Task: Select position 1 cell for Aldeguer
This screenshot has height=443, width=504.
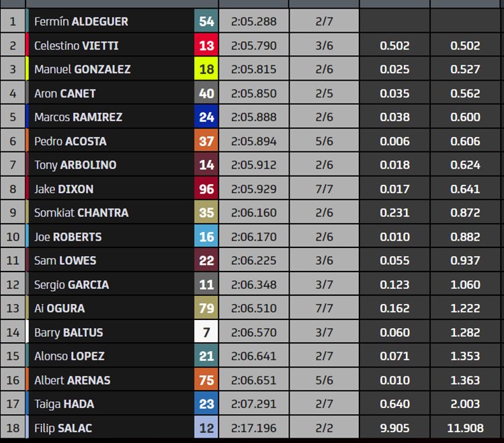Action: (x=13, y=22)
